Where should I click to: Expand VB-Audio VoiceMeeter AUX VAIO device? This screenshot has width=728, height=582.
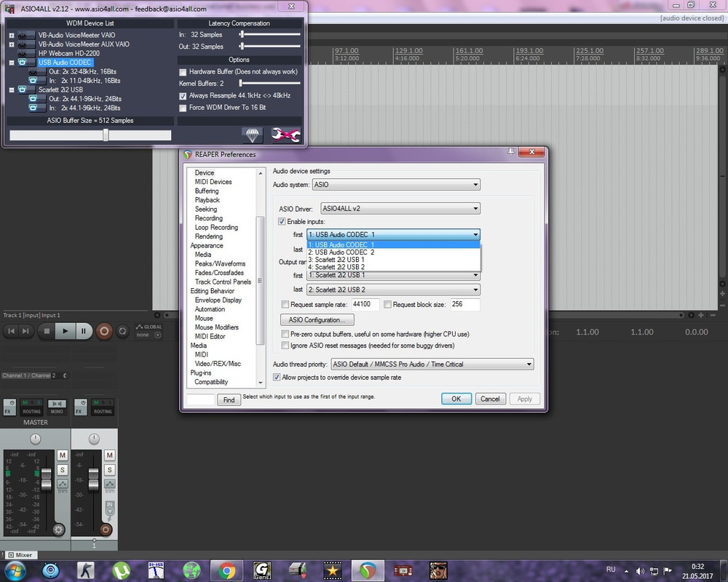click(x=12, y=44)
